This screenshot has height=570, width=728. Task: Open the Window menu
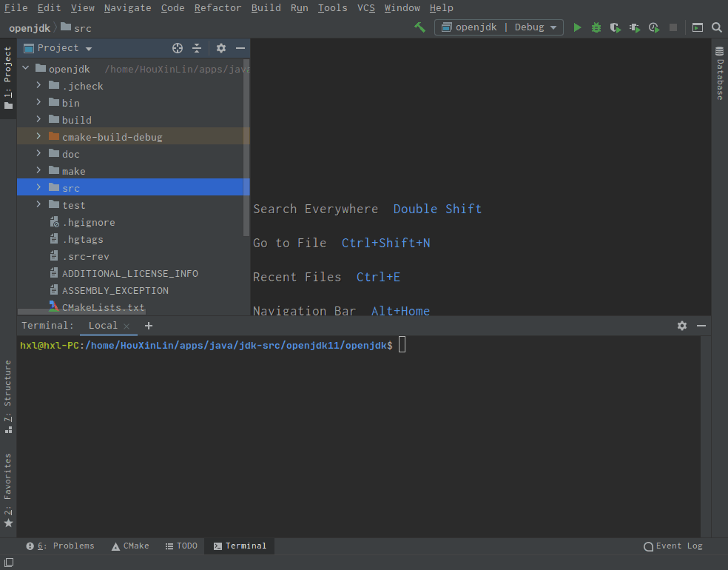pos(402,8)
